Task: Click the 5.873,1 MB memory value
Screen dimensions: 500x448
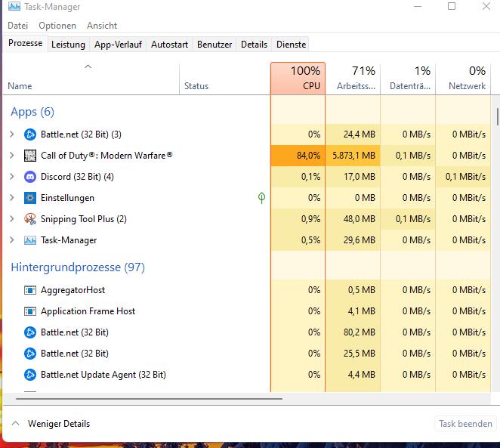Action: (x=353, y=156)
